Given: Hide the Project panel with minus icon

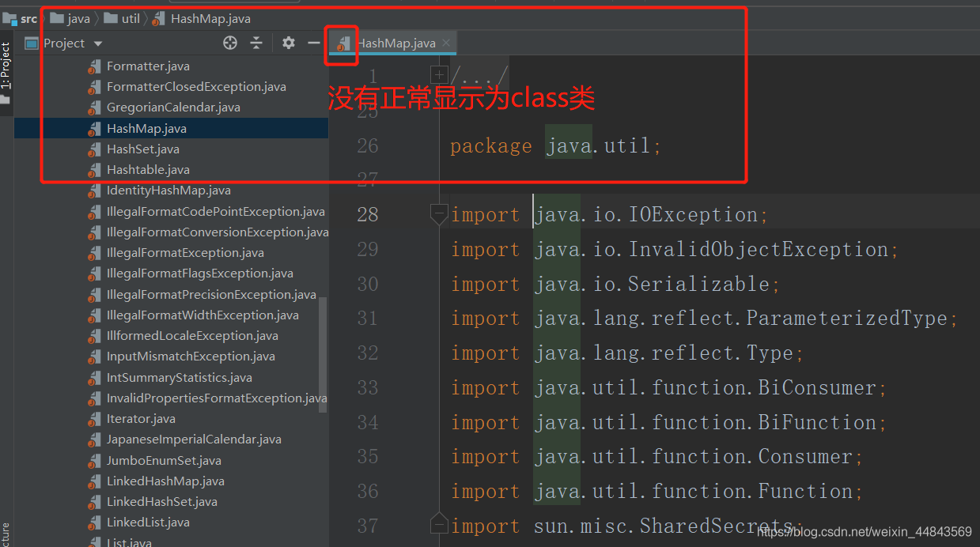Looking at the screenshot, I should pos(314,43).
